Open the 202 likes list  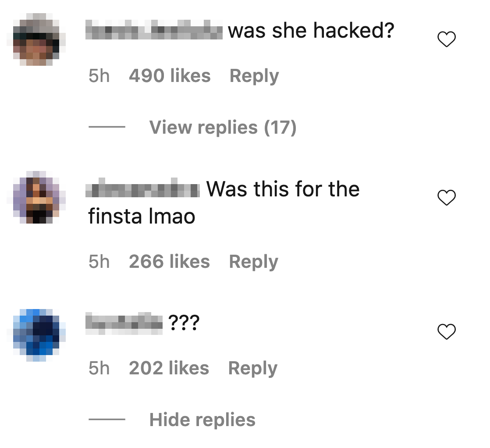169,368
